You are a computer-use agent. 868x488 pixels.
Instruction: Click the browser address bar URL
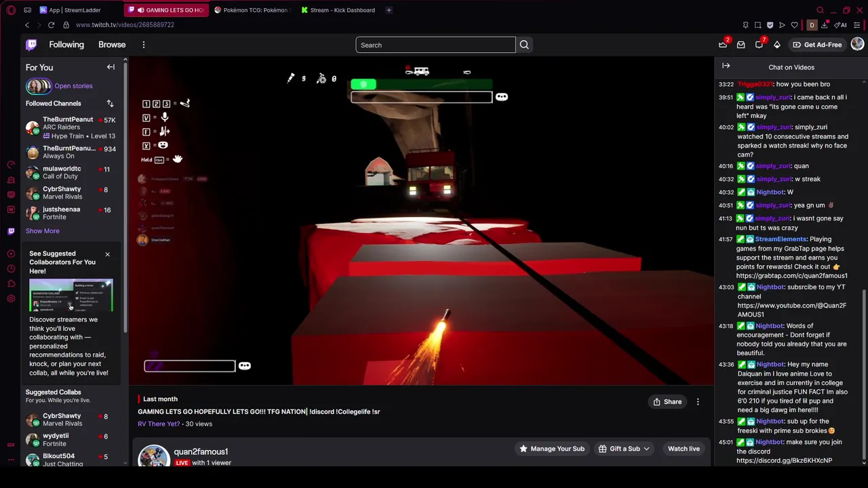125,25
